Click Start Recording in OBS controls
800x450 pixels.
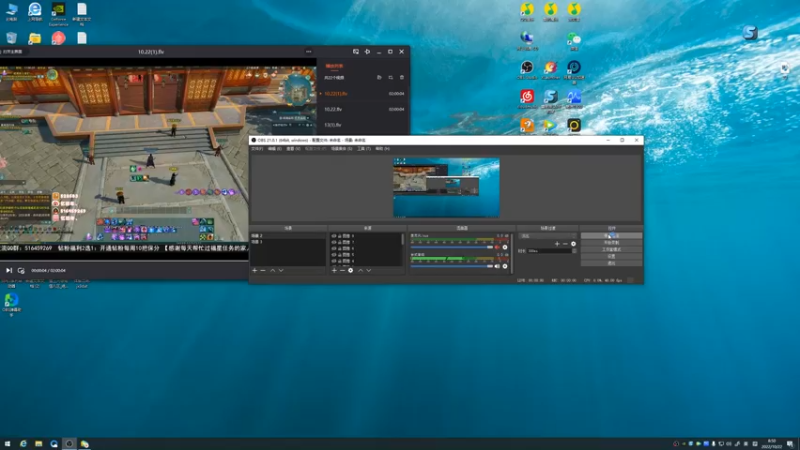pyautogui.click(x=611, y=243)
